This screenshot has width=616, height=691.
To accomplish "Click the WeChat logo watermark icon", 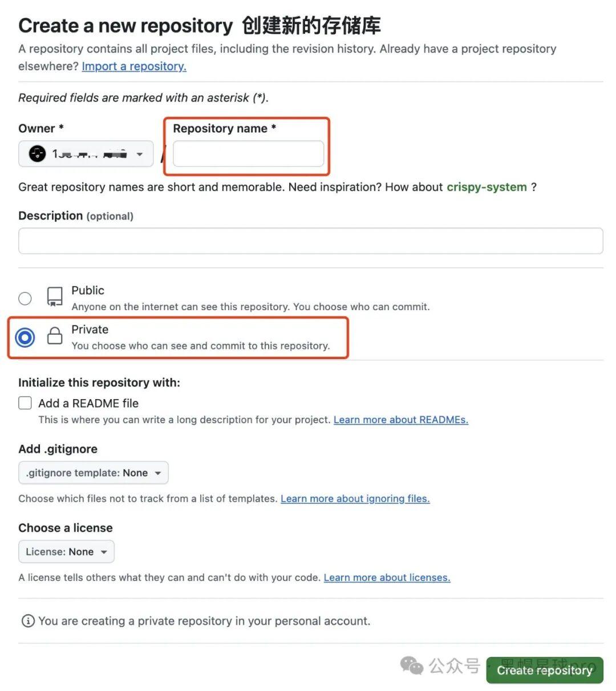I will [412, 665].
